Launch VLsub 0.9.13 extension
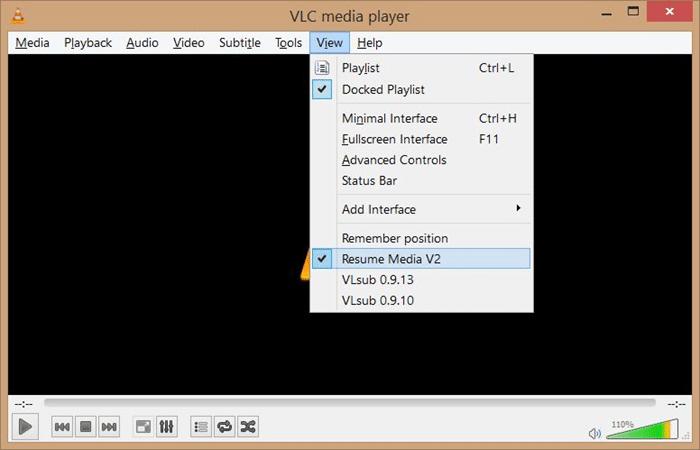This screenshot has height=450, width=700. [421, 280]
